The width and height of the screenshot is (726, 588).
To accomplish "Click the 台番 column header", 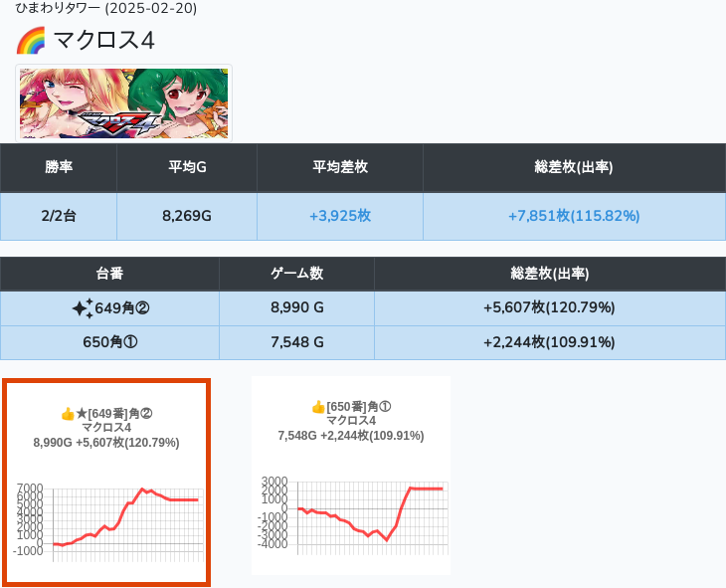I will (x=109, y=274).
